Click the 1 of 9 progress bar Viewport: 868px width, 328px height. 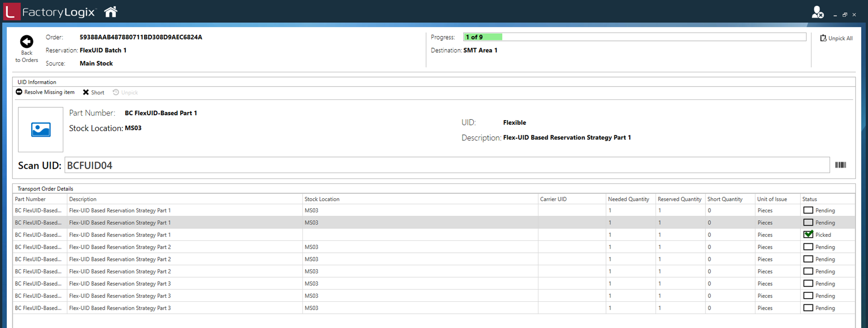[x=634, y=37]
